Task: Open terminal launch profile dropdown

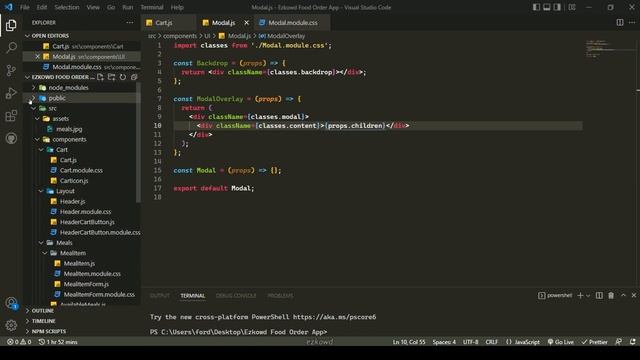Action: point(588,296)
